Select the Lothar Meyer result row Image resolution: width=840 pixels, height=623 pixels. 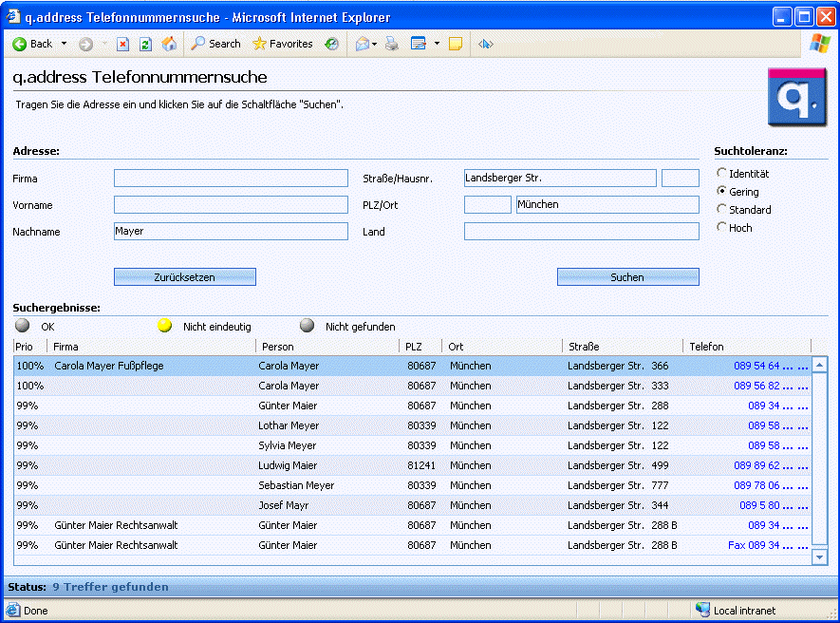pyautogui.click(x=413, y=425)
